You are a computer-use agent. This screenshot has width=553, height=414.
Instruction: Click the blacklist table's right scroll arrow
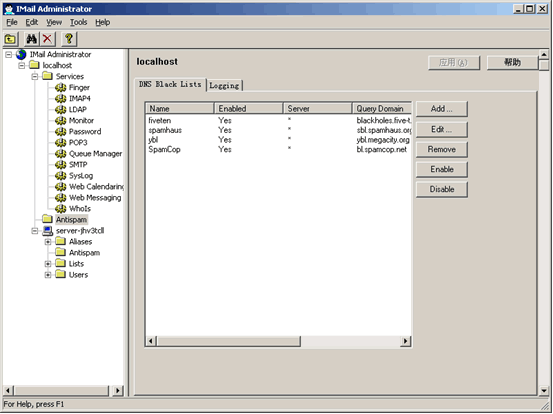(406, 341)
